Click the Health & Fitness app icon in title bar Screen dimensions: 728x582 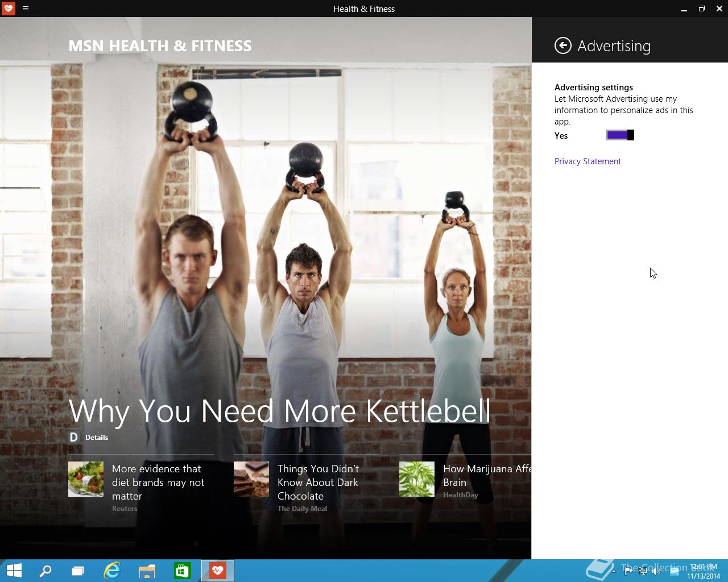tap(8, 8)
